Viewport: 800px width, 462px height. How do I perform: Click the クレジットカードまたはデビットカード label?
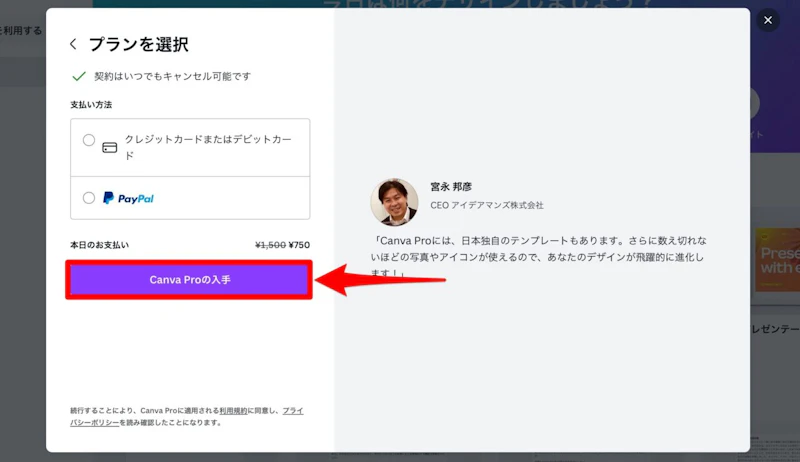208,147
